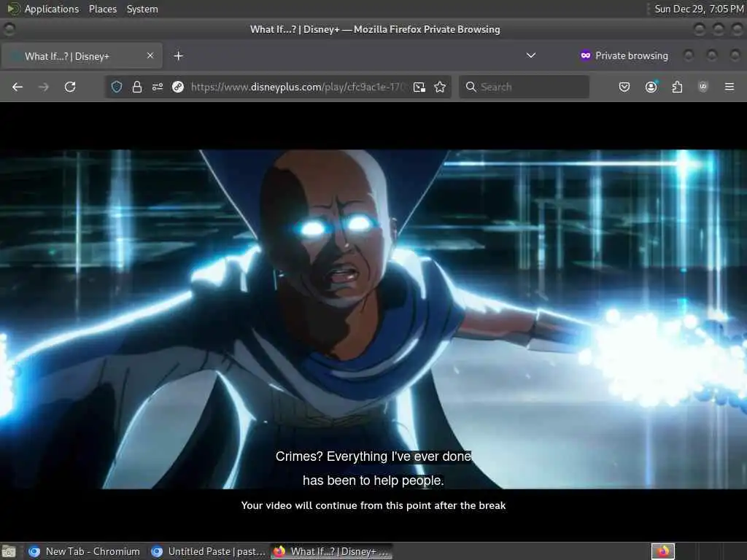Open site permissions icon in address bar
Screen dimensions: 747x560
(x=158, y=87)
